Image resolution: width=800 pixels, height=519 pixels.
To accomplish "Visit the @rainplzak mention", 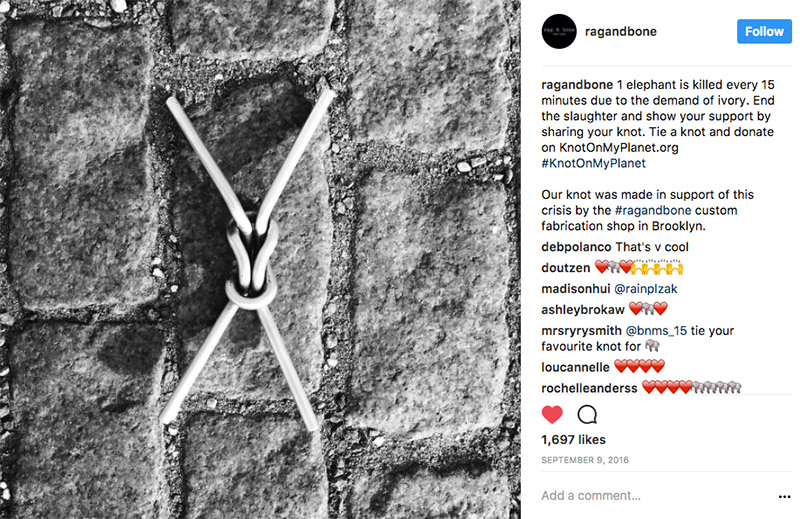I will tap(646, 289).
